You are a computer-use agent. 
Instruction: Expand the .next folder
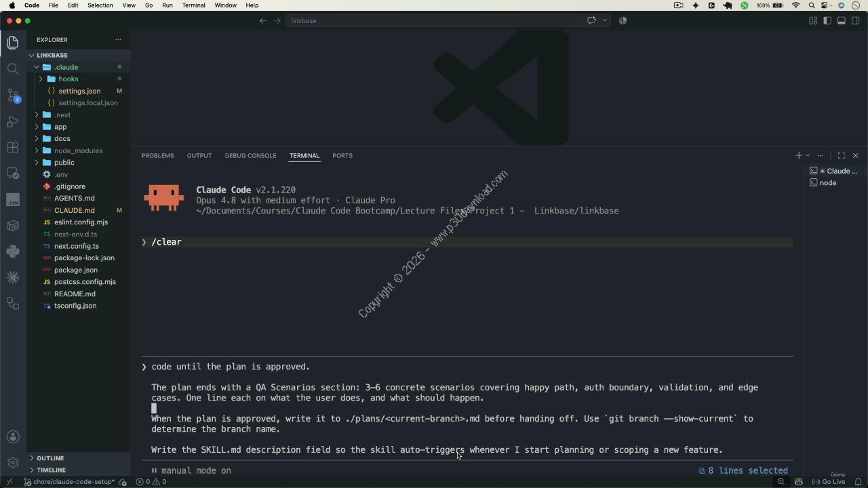click(x=79, y=115)
